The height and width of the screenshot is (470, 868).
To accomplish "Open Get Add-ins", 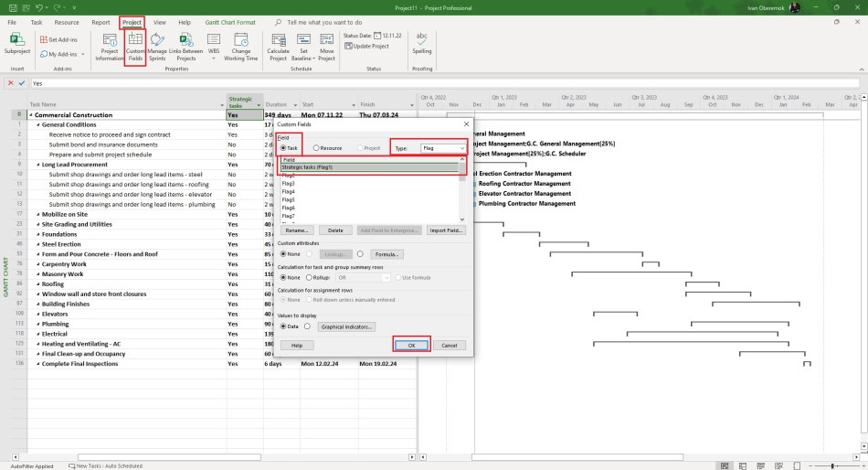I will (58, 40).
